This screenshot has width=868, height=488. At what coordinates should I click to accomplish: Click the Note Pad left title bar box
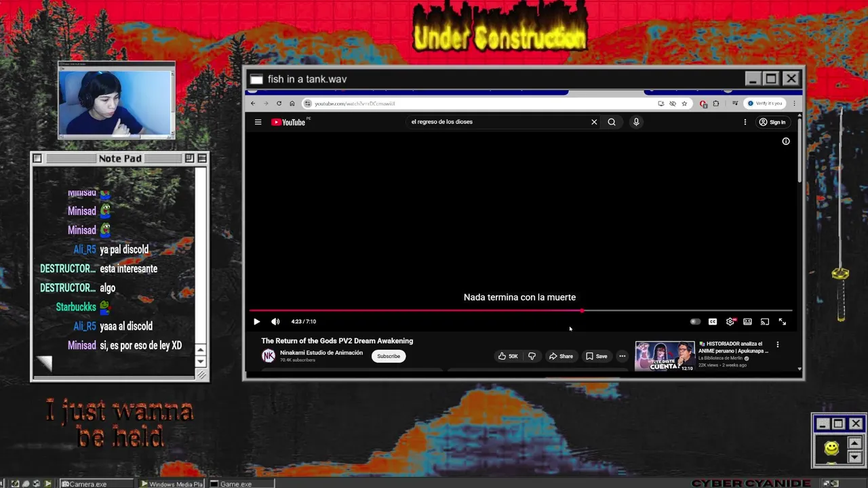pos(37,159)
